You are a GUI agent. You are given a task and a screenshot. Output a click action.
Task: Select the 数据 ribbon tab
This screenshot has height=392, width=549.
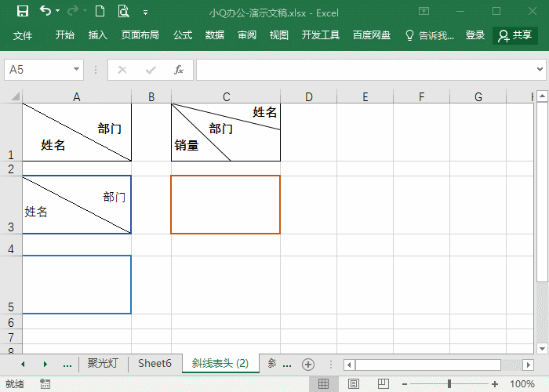click(x=215, y=35)
